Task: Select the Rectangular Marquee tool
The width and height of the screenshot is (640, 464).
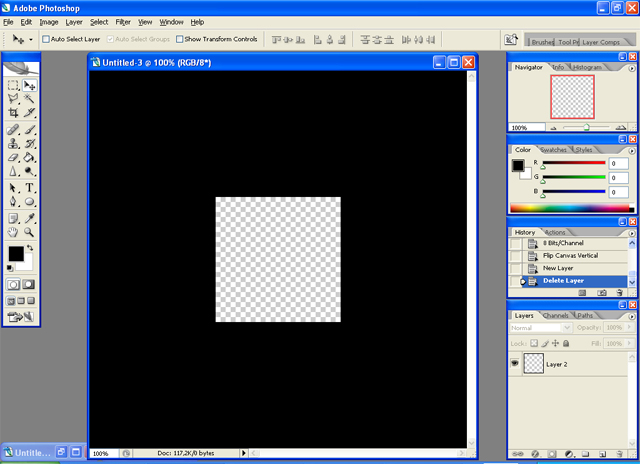Action: [13, 85]
